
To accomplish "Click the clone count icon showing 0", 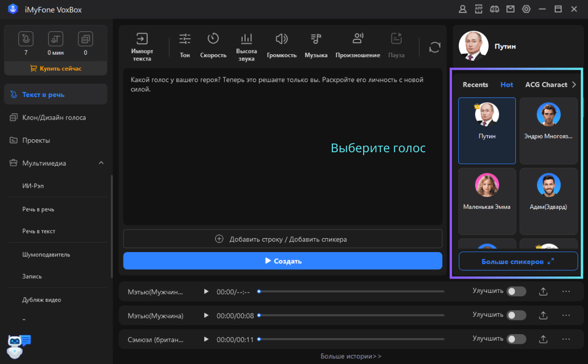I will [86, 39].
